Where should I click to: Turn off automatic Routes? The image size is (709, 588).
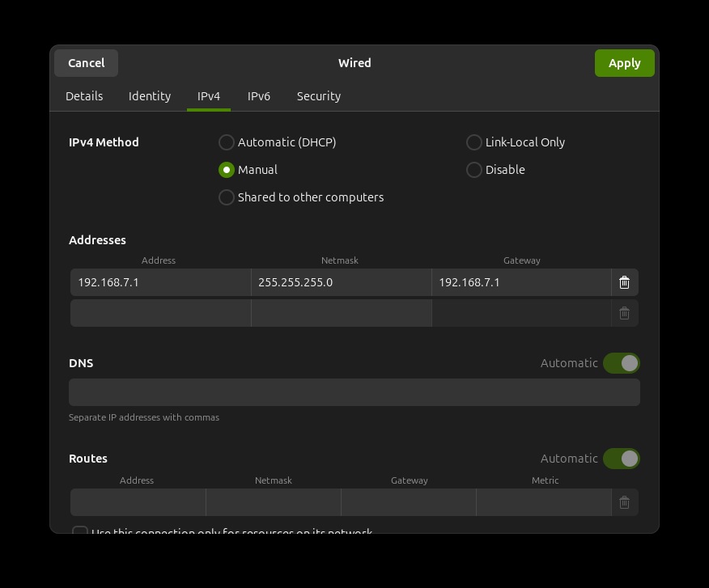tap(622, 459)
